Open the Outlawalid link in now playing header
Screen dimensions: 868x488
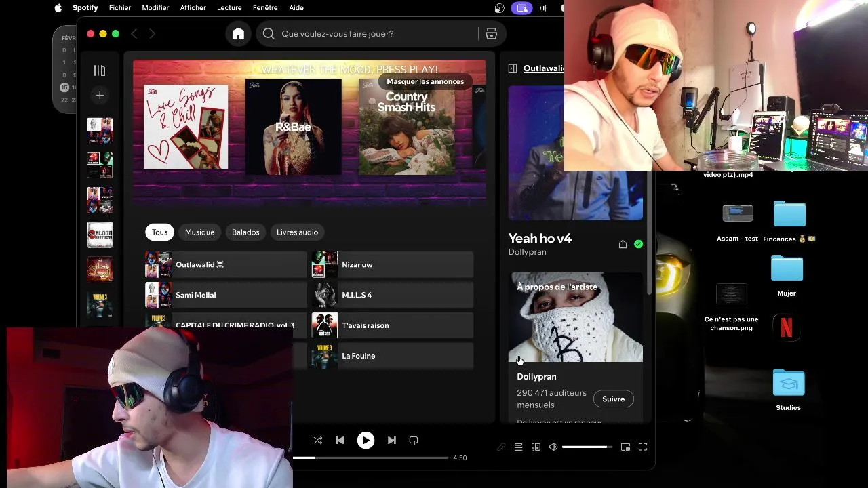click(x=544, y=68)
